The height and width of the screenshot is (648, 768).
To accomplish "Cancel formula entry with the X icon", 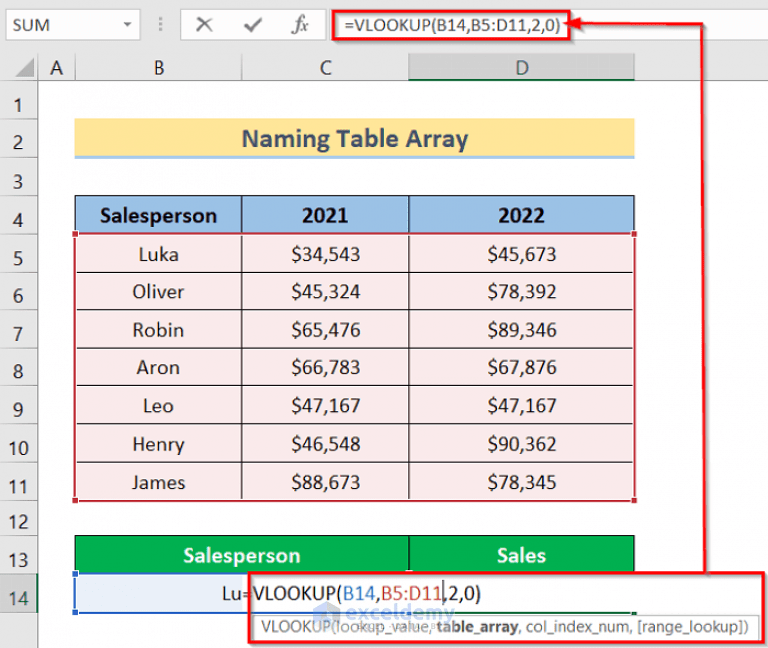I will (204, 24).
